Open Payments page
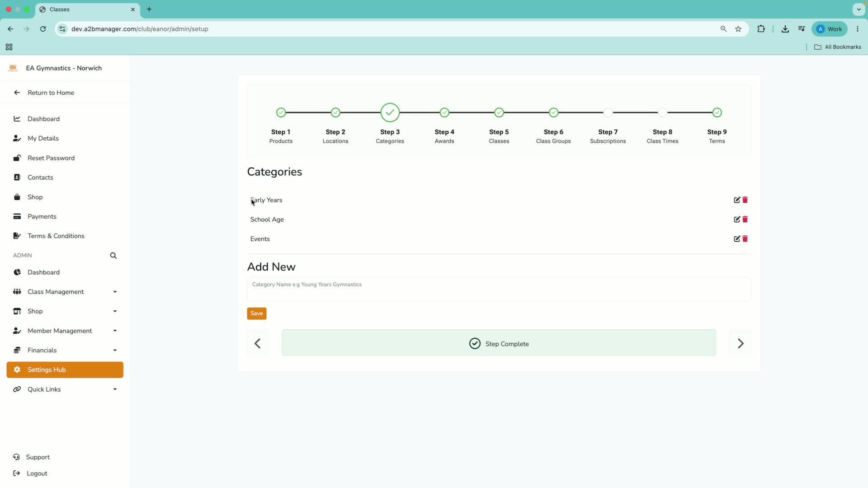 click(42, 216)
